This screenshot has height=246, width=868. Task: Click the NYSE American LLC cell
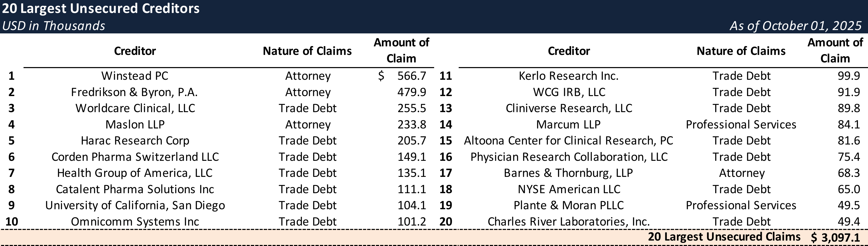pos(569,189)
